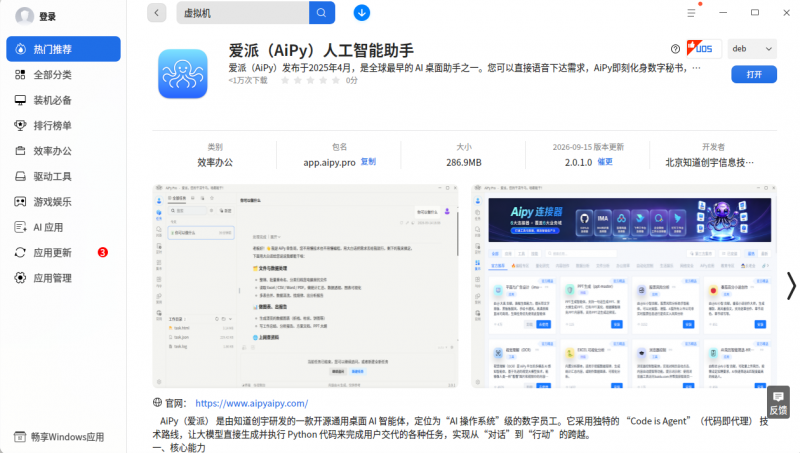Open AI 应用 section
This screenshot has height=453, width=800.
coord(63,228)
